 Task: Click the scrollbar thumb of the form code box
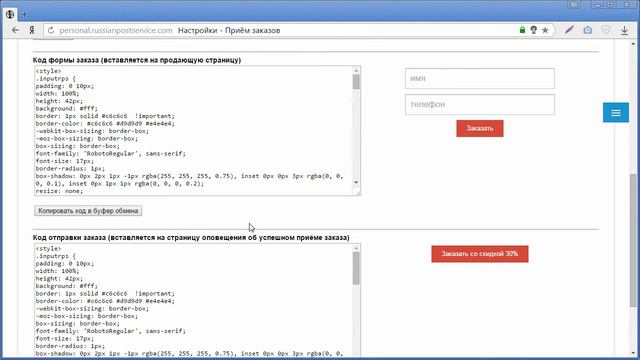click(x=356, y=82)
